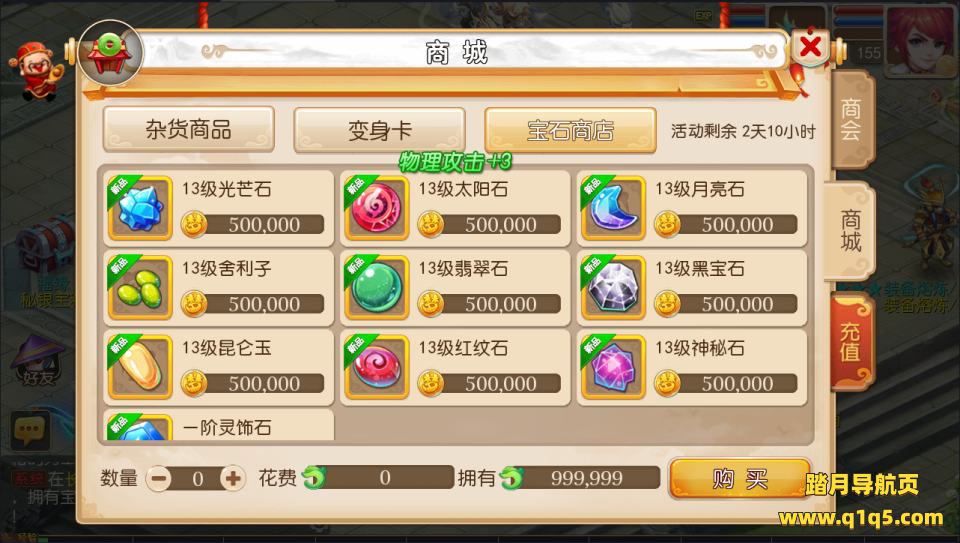Switch to the 宝石商店 tab
The height and width of the screenshot is (543, 960).
pos(571,130)
